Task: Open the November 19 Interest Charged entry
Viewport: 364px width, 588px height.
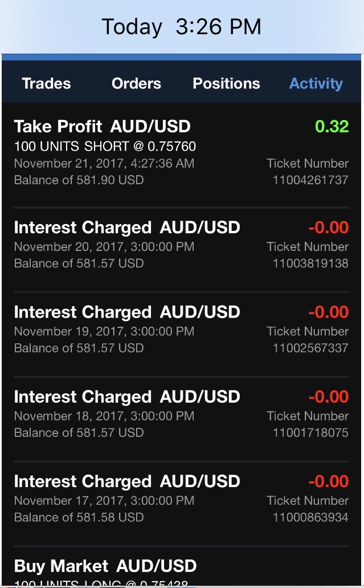Action: click(126, 312)
